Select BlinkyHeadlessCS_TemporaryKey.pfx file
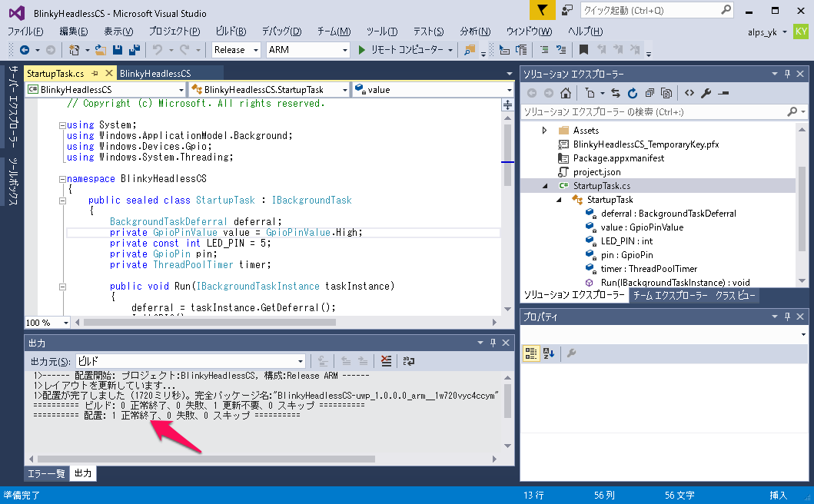814x504 pixels. point(646,144)
